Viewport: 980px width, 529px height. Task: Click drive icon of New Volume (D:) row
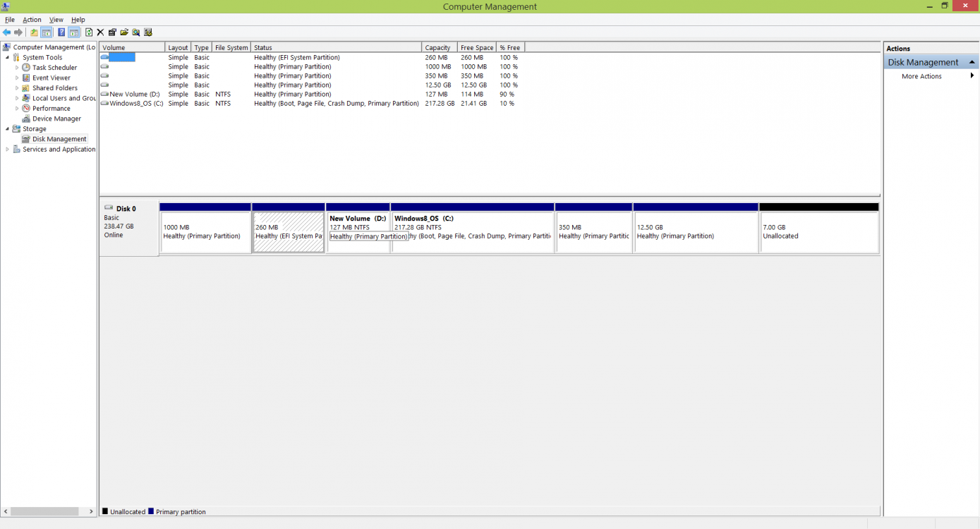[104, 94]
